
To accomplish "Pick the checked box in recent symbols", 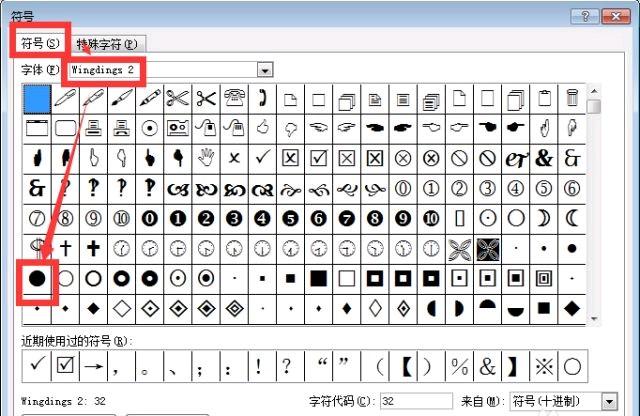I will (66, 366).
